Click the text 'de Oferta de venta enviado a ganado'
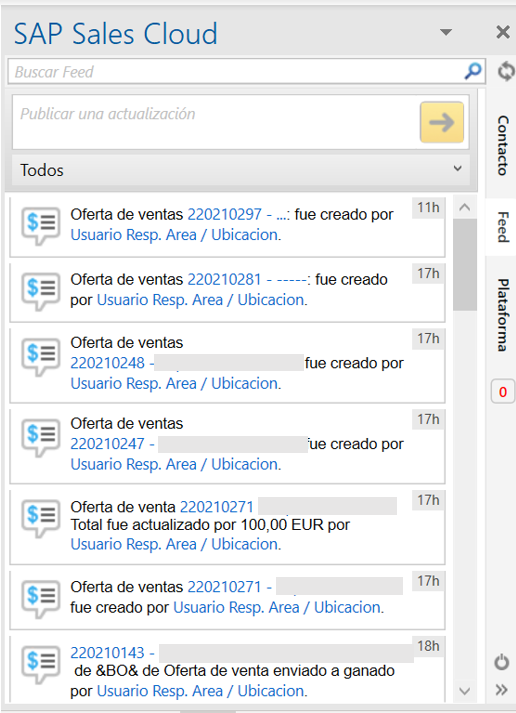The height and width of the screenshot is (713, 516). (268, 671)
